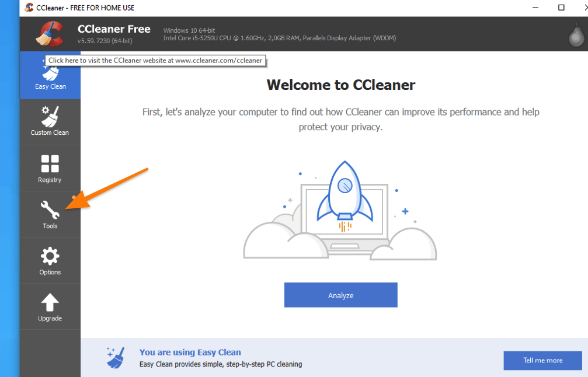This screenshot has width=588, height=377.
Task: Click the Custom Clean label
Action: tap(50, 132)
